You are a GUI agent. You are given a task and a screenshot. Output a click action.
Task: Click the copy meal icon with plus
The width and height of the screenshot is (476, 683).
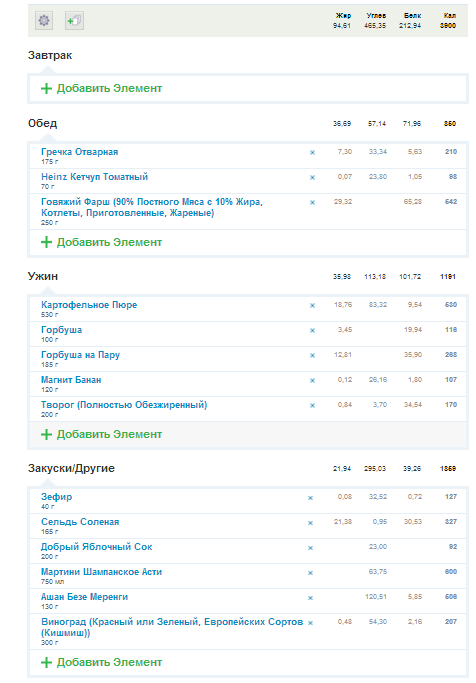click(x=74, y=20)
